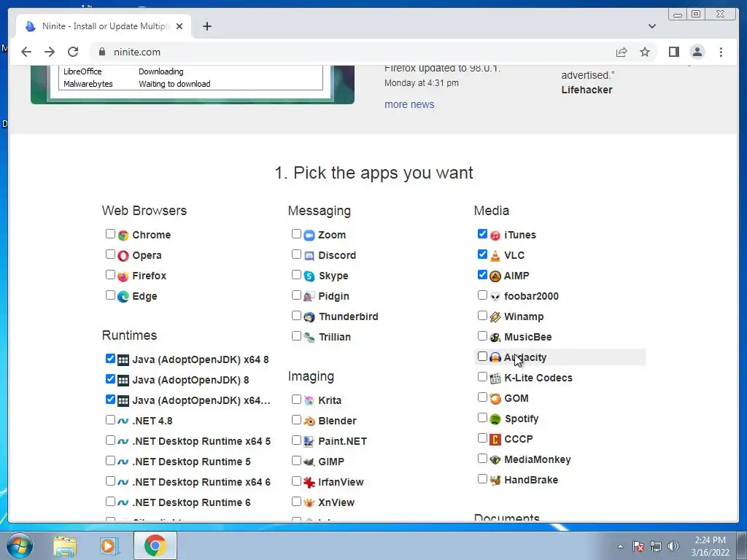Click the Trillian app icon
Image resolution: width=747 pixels, height=560 pixels.
tap(309, 338)
